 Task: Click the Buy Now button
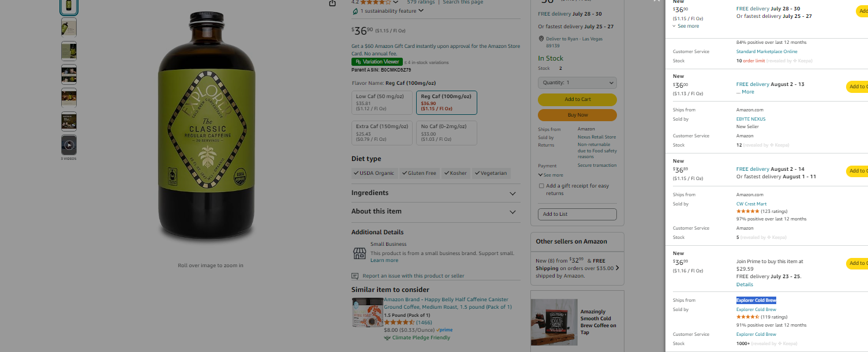point(577,115)
